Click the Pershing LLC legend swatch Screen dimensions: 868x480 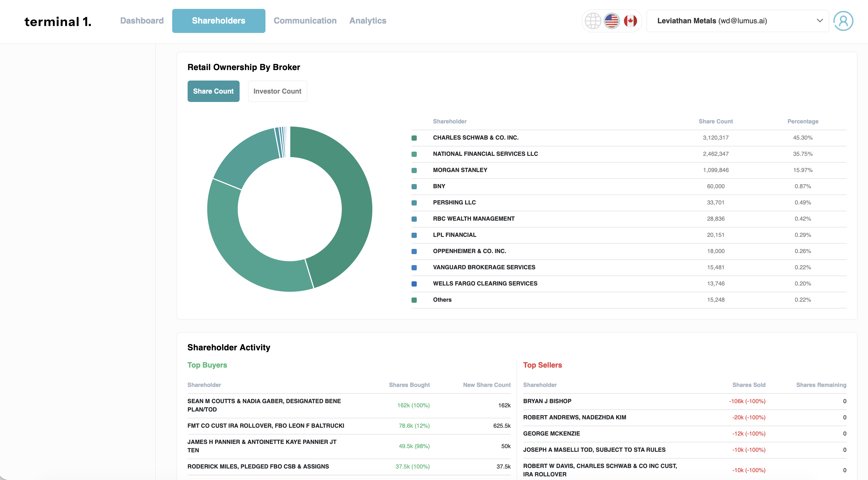414,203
